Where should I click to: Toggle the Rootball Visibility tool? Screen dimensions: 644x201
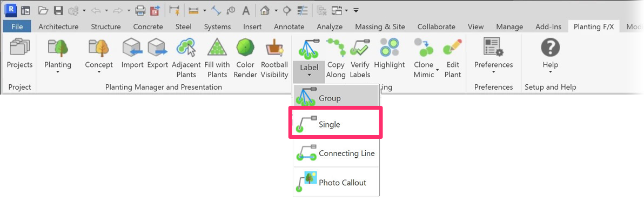274,58
